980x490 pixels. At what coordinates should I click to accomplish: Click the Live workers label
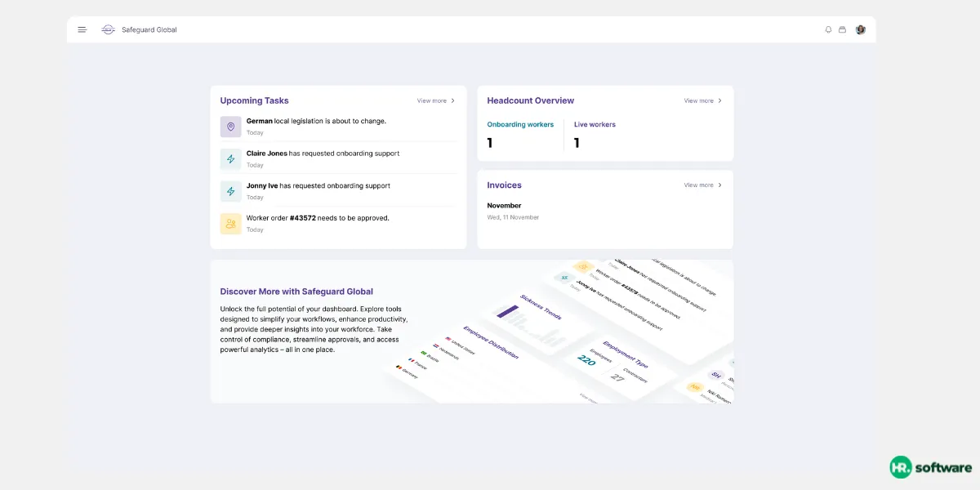[x=595, y=125]
